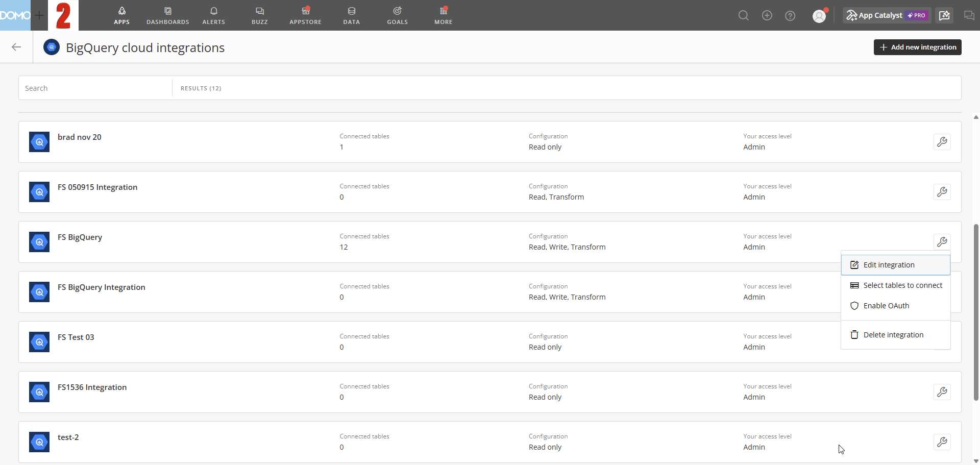
Task: Open the help question mark icon
Action: coord(790,16)
